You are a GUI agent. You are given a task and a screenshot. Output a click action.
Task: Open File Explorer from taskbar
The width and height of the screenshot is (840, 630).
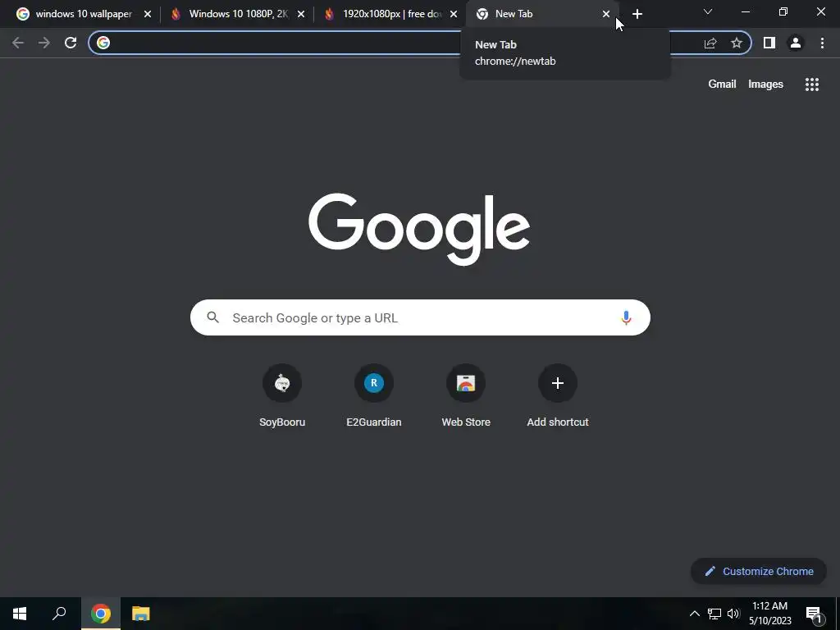pyautogui.click(x=141, y=614)
